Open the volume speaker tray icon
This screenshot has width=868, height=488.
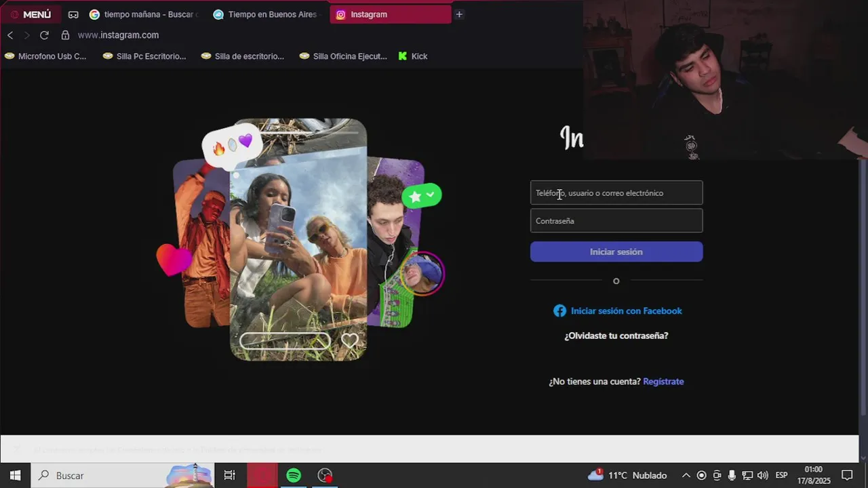763,475
